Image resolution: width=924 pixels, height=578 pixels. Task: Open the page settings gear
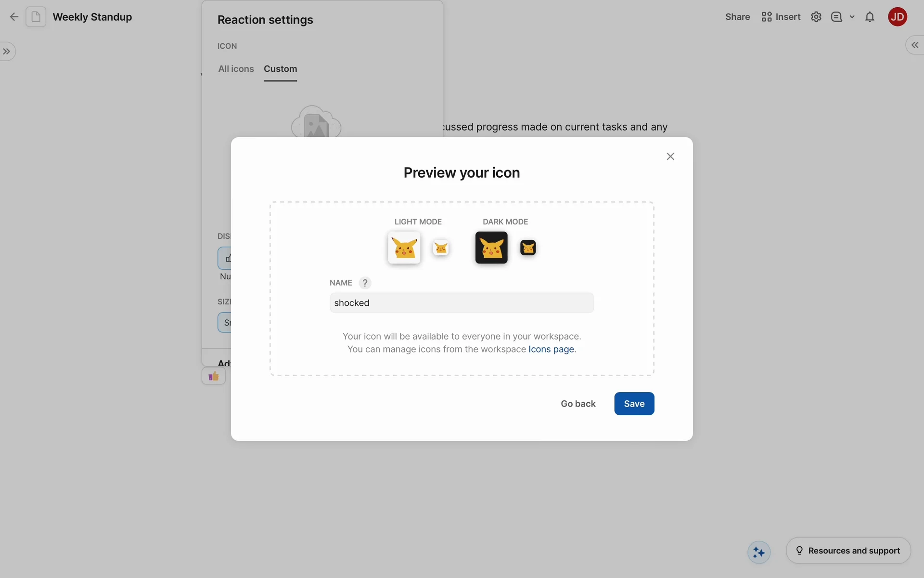816,17
